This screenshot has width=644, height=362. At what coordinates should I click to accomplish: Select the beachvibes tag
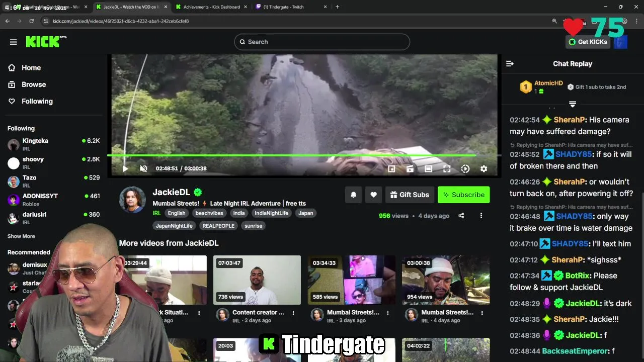point(209,213)
